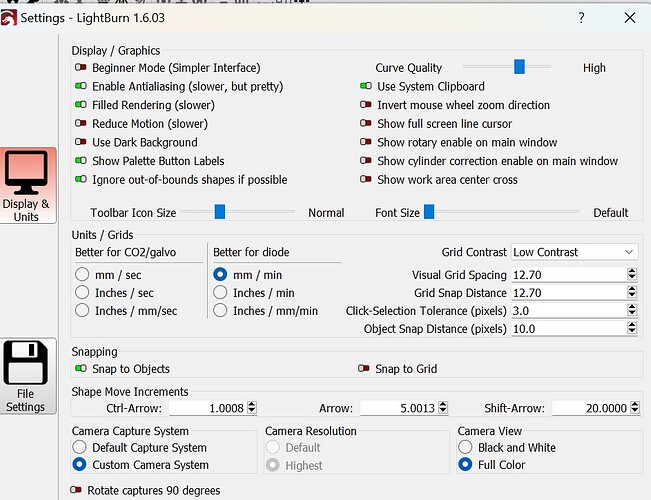The image size is (651, 500).
Task: Enable Snap to Grid
Action: click(364, 368)
